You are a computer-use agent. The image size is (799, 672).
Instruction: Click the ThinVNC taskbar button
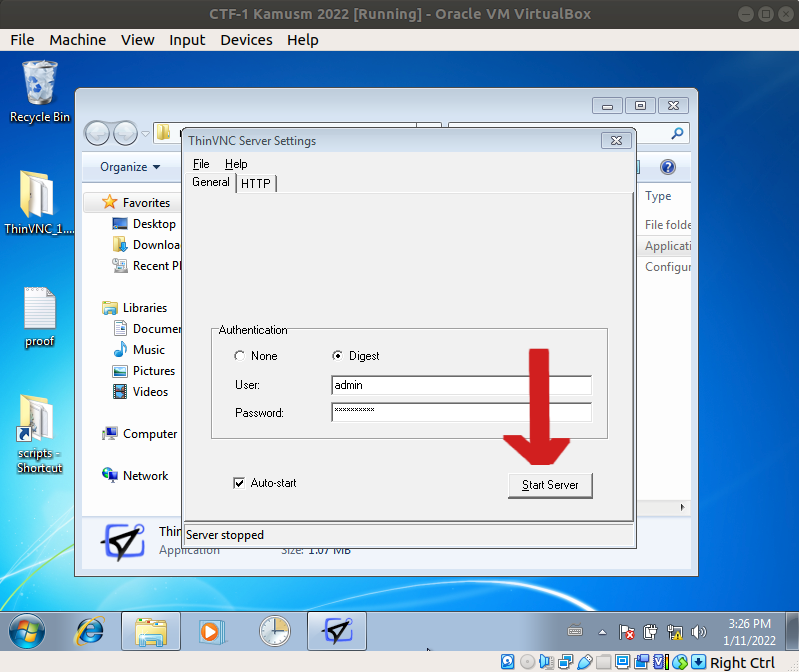[337, 631]
